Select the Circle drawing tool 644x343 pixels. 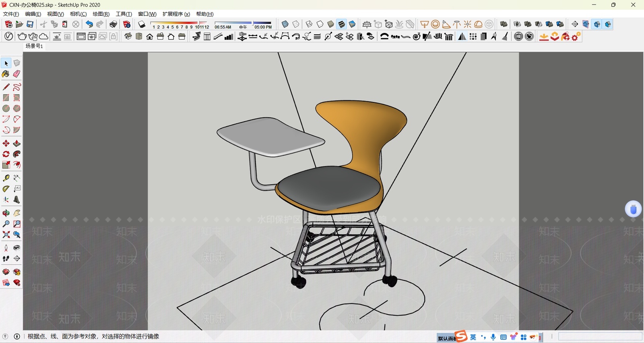point(6,108)
